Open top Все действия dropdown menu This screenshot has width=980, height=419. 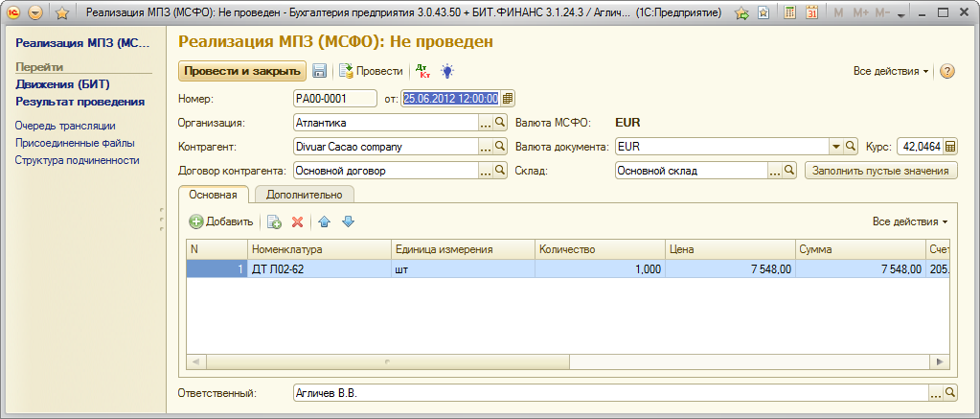[x=890, y=72]
